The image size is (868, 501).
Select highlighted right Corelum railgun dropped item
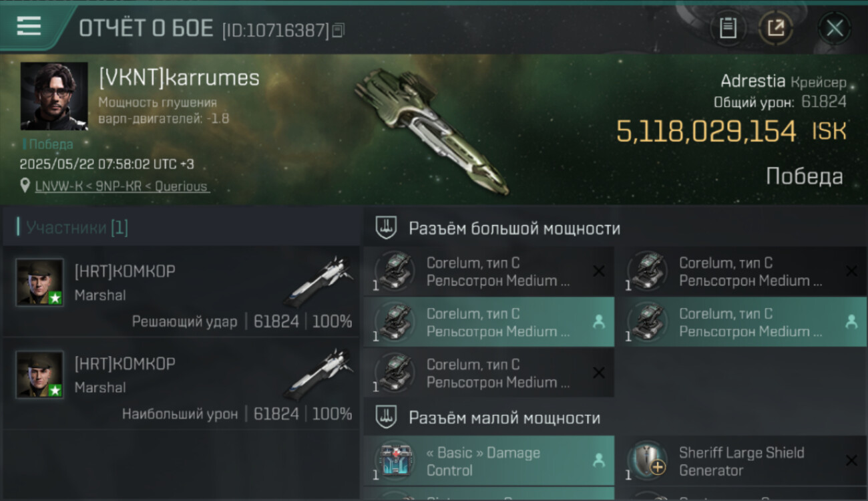[x=742, y=322]
